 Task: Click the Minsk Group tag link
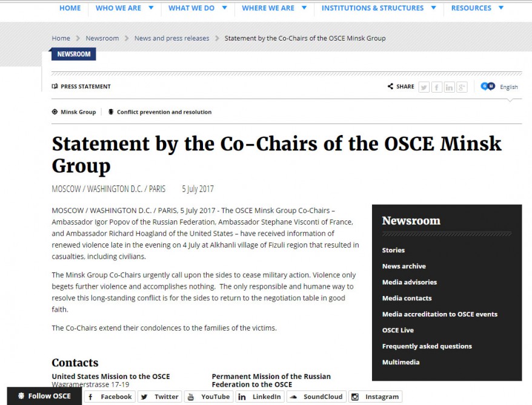click(78, 112)
